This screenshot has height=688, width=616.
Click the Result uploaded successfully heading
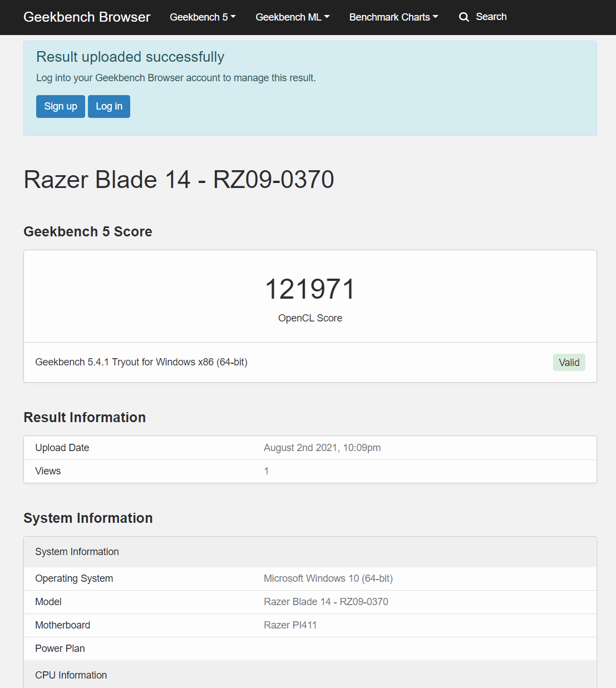130,57
